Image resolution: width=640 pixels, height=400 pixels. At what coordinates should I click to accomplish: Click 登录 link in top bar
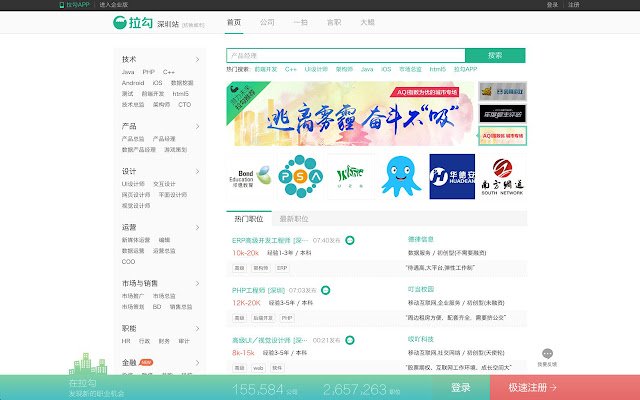tap(552, 4)
